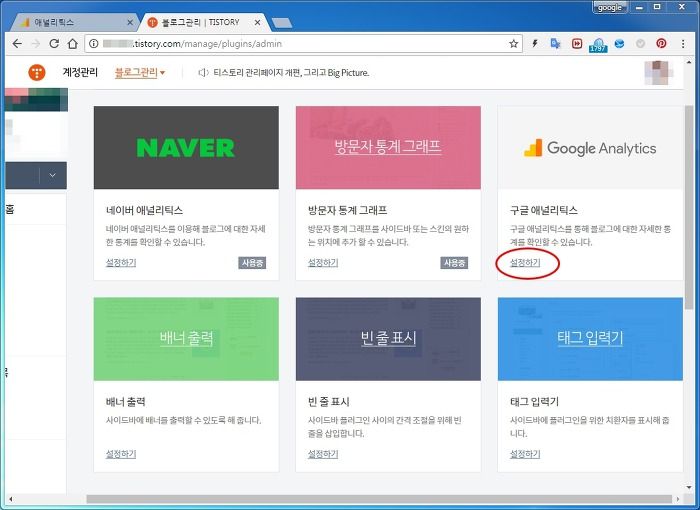Click the blue globe extension icon

[619, 43]
